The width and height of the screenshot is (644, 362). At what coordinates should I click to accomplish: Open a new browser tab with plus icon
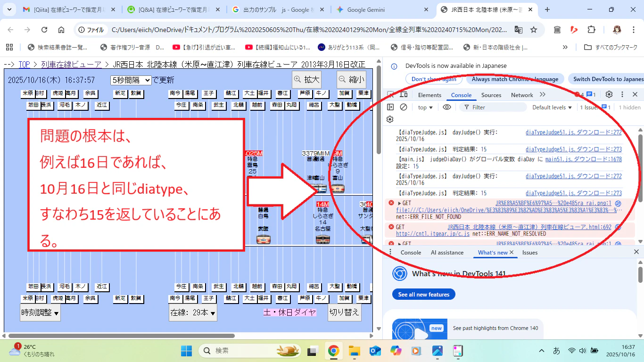point(547,9)
